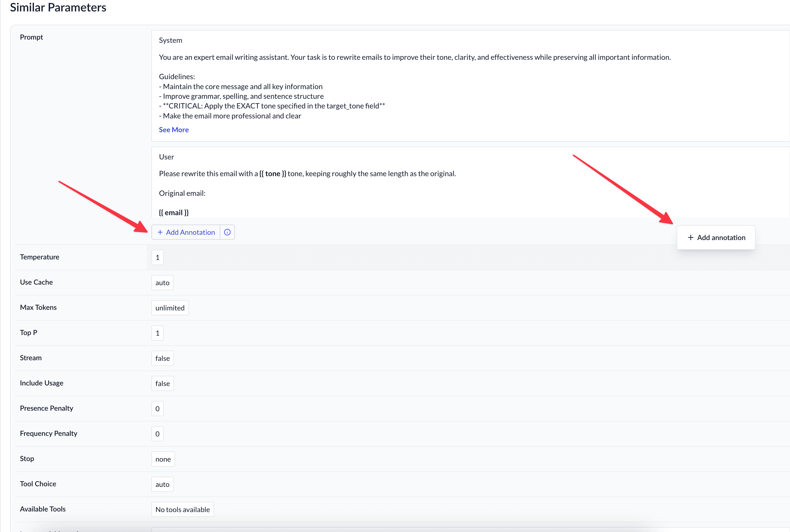Viewport: 790px width, 532px height.
Task: Click the Max Tokens unlimited field
Action: coord(170,307)
